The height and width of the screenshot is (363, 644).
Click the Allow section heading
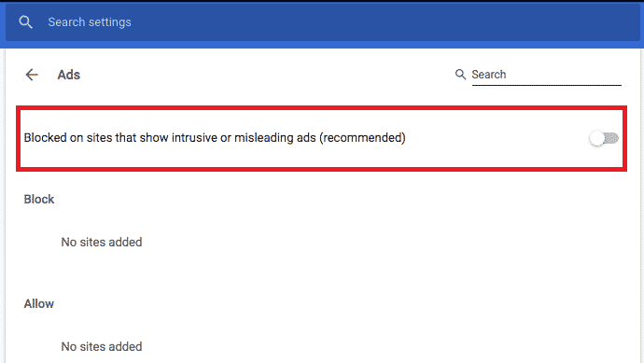click(x=39, y=304)
